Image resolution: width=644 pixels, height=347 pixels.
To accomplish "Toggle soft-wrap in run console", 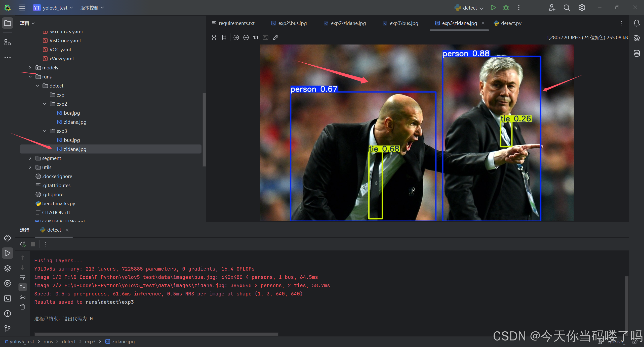I will point(23,277).
